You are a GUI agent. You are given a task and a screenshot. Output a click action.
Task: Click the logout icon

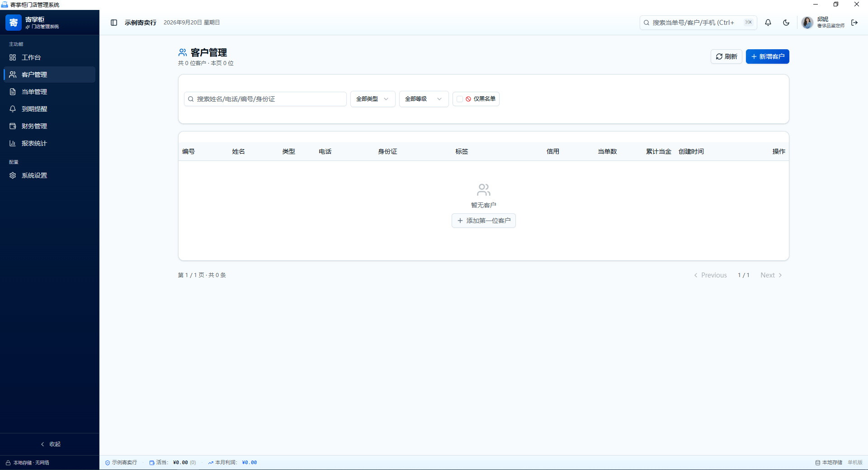pos(854,23)
